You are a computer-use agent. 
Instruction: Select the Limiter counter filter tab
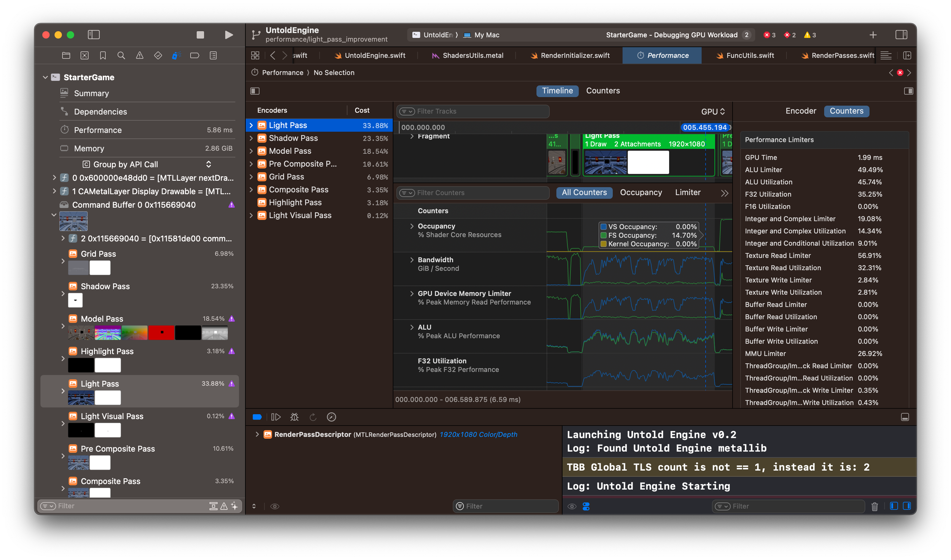688,192
